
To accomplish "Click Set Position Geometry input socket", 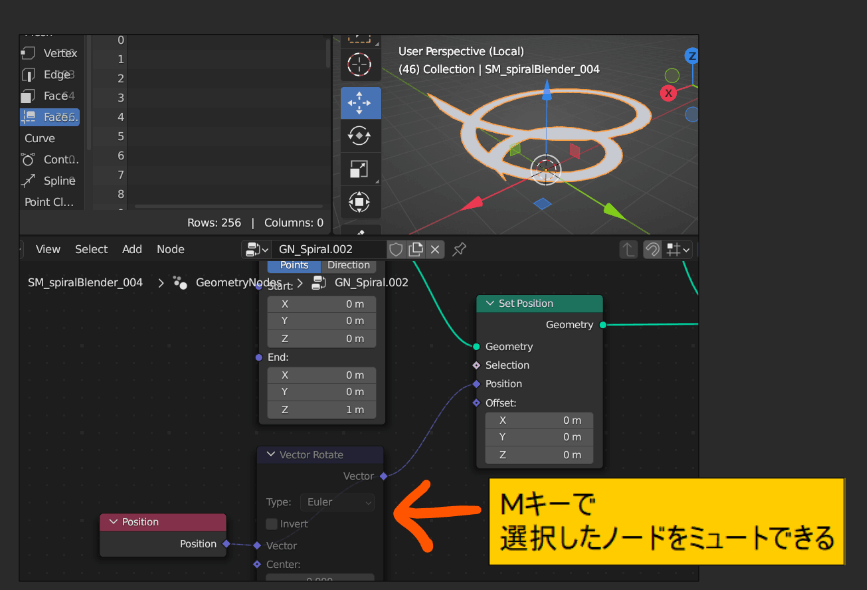I will 476,347.
